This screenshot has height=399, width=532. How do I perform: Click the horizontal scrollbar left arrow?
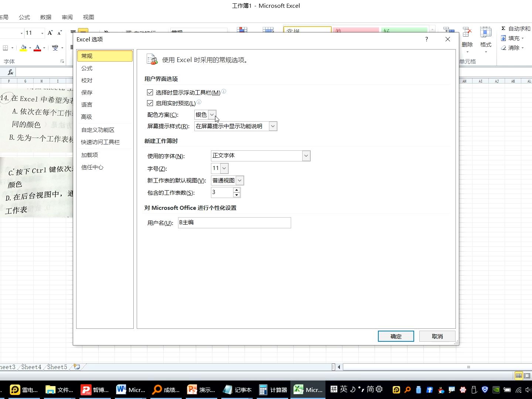click(339, 367)
